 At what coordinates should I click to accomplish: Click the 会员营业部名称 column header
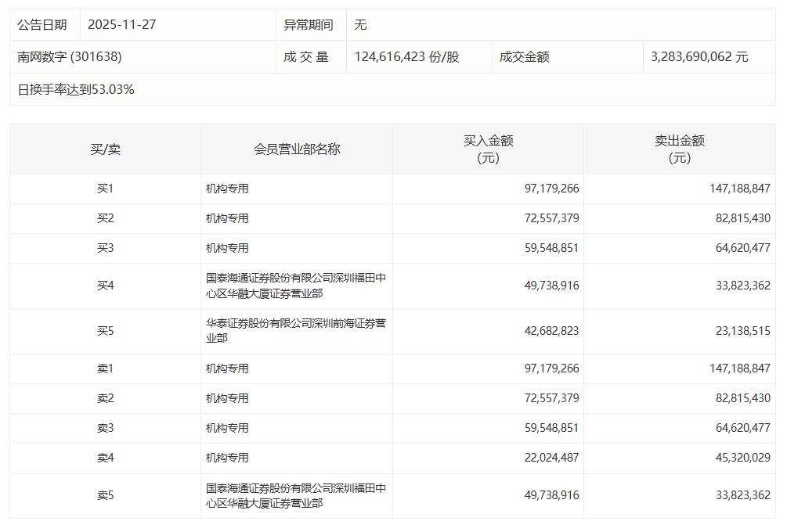tap(297, 149)
